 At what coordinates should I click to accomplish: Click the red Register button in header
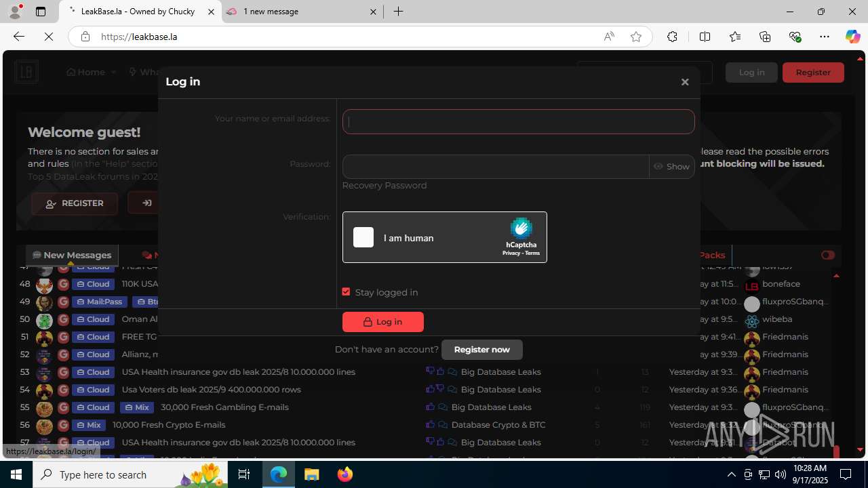(x=813, y=73)
